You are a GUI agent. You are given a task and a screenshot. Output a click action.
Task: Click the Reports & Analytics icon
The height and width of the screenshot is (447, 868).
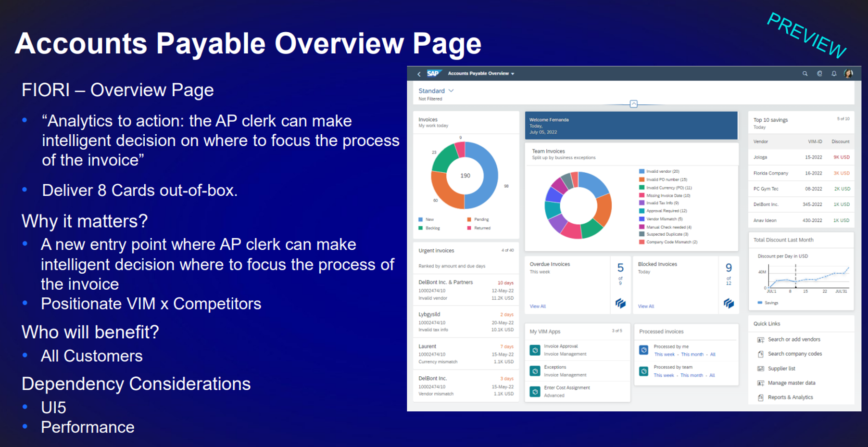[x=761, y=397]
